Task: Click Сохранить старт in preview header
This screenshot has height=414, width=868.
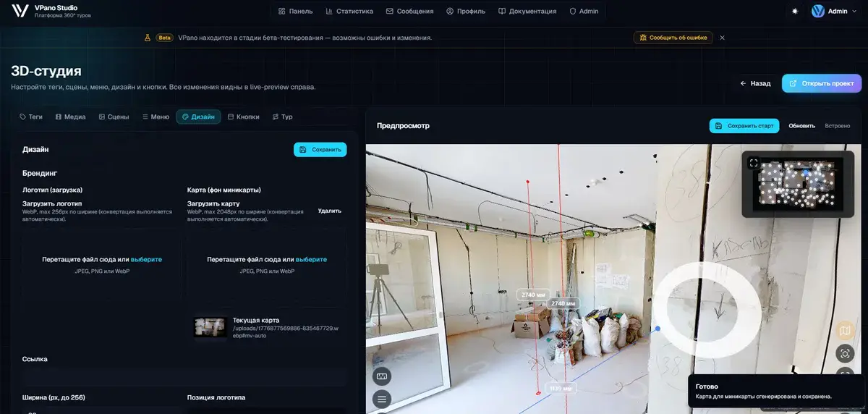Action: tap(744, 126)
